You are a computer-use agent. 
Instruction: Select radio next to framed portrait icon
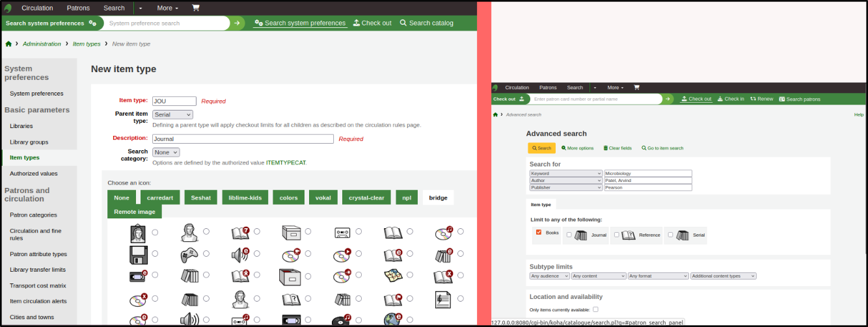pos(155,231)
